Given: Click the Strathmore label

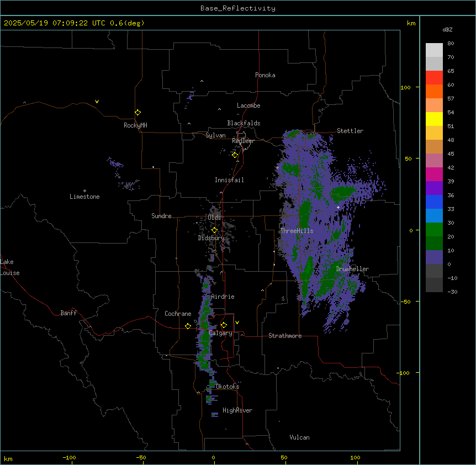Looking at the screenshot, I should [x=285, y=336].
